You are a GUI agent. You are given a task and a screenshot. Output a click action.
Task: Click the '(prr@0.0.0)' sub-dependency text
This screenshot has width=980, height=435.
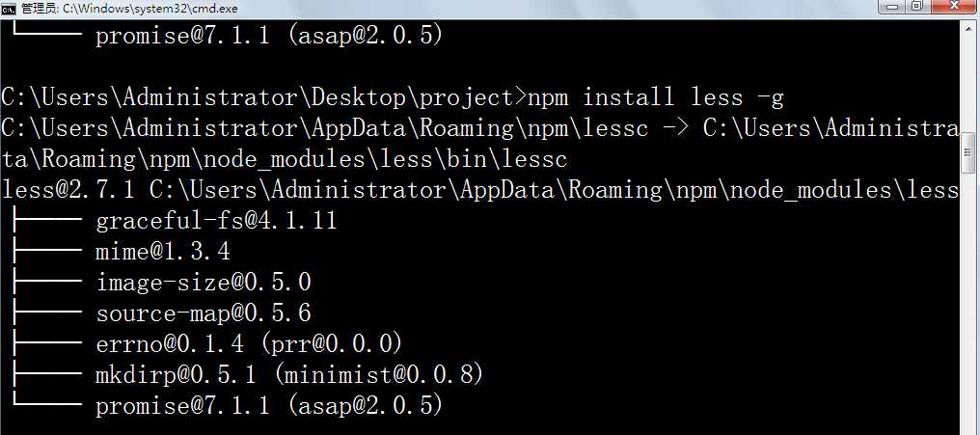[338, 343]
